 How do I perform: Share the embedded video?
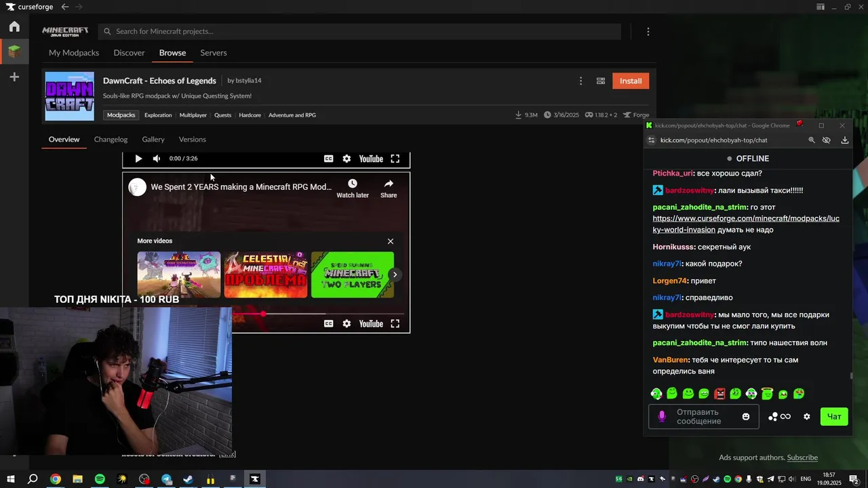[x=389, y=188]
